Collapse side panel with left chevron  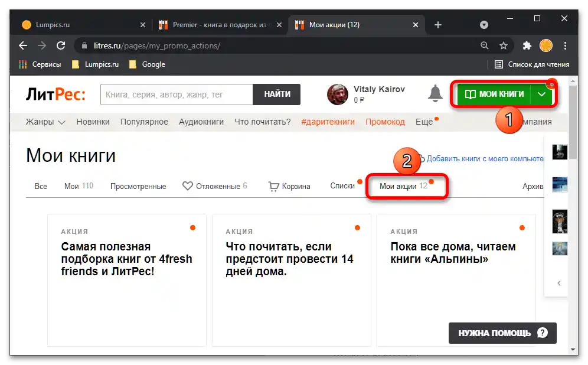(558, 283)
